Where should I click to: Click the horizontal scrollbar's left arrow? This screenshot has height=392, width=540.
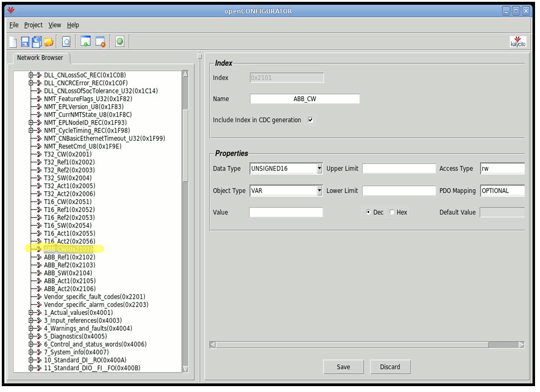tap(212, 345)
